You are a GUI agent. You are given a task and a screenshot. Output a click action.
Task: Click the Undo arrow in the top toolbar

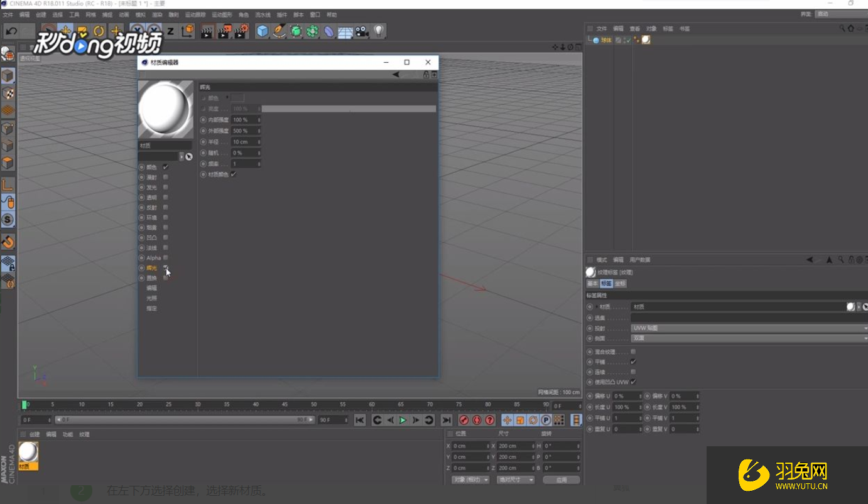pyautogui.click(x=11, y=31)
